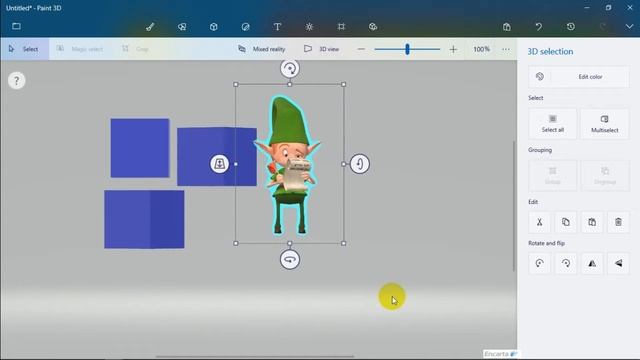Image resolution: width=640 pixels, height=360 pixels.
Task: Click the top Z-axis rotation handle
Action: pos(290,68)
